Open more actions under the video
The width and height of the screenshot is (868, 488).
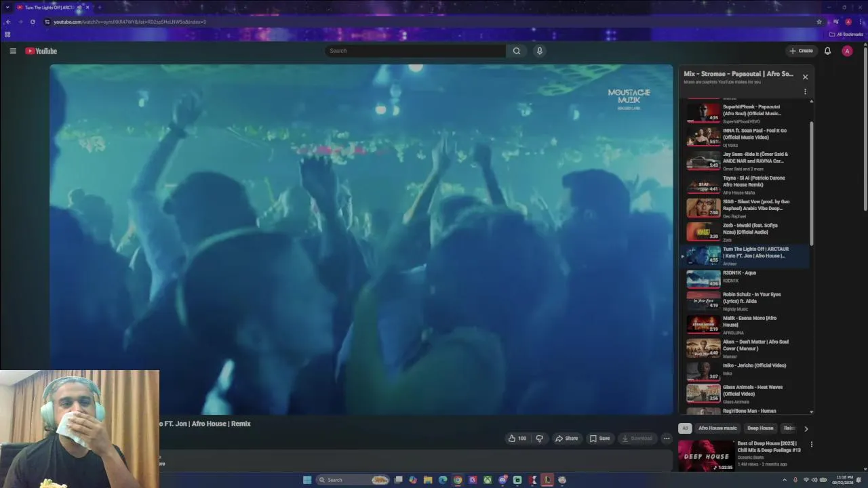pyautogui.click(x=667, y=439)
